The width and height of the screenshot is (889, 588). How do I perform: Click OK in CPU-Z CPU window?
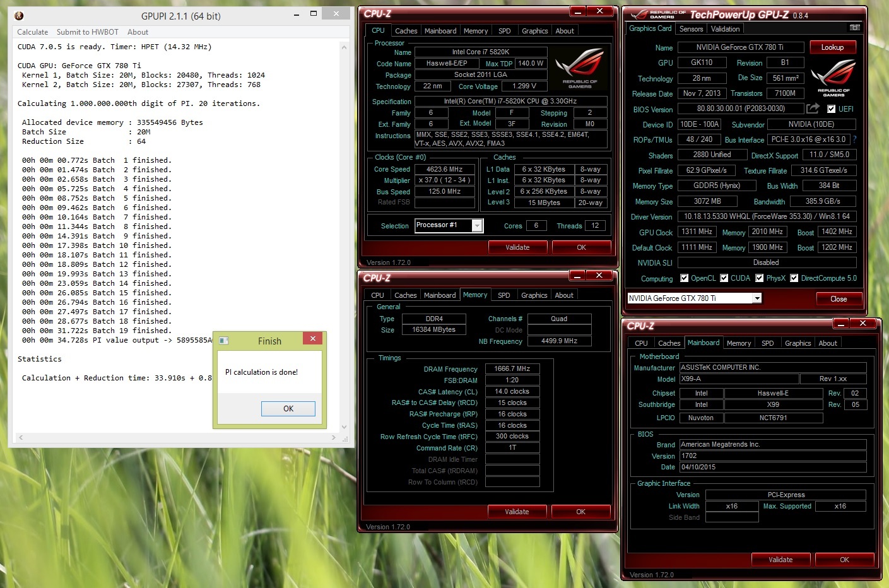tap(582, 247)
